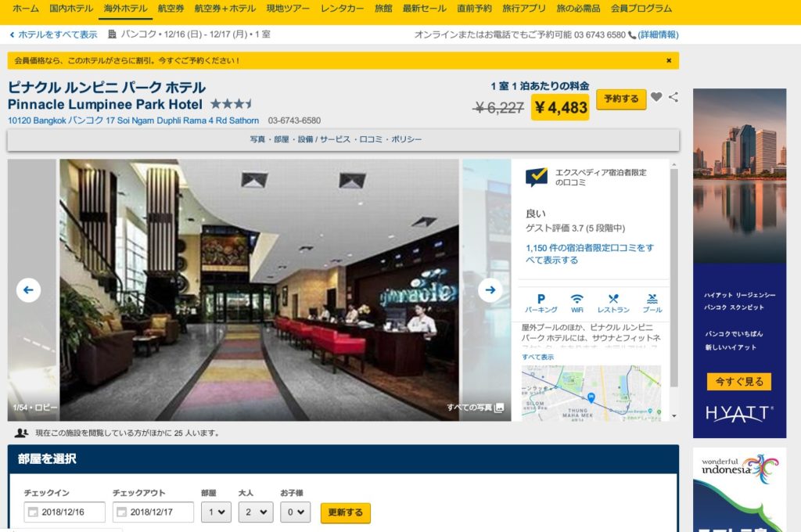Open the children count dropdown

point(295,512)
